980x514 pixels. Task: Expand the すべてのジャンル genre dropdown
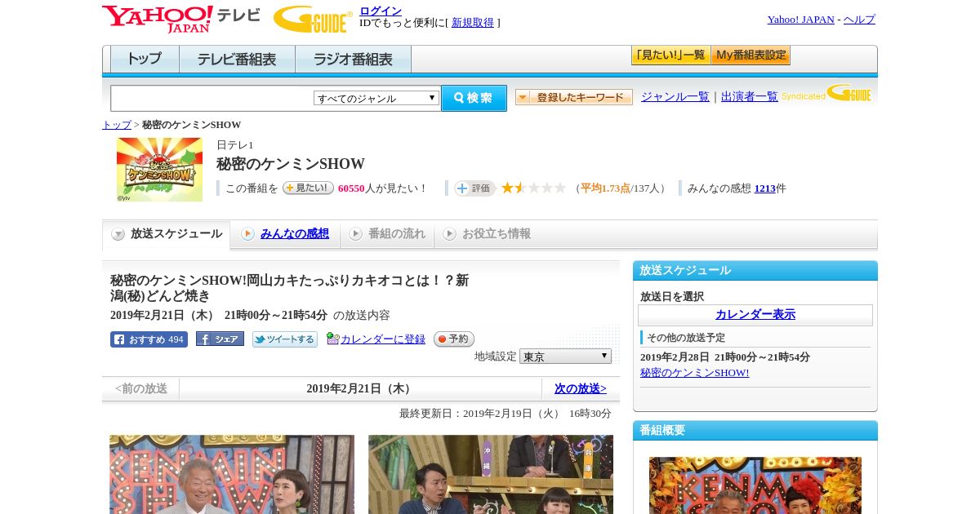(376, 98)
